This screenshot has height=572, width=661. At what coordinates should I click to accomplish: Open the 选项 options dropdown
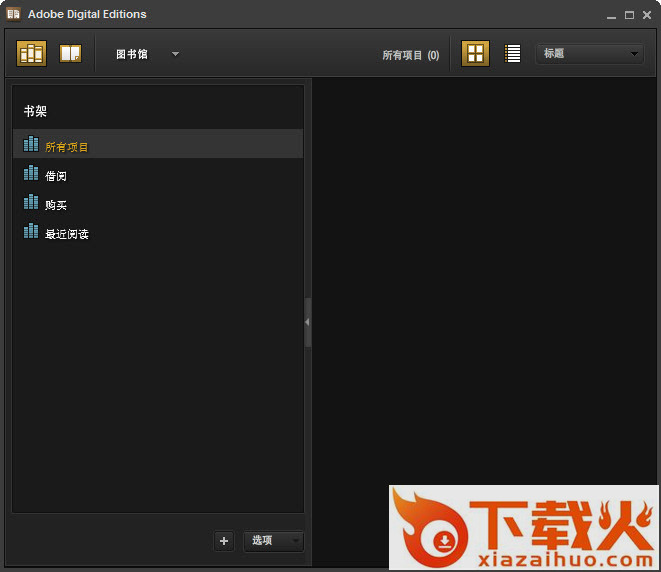273,541
